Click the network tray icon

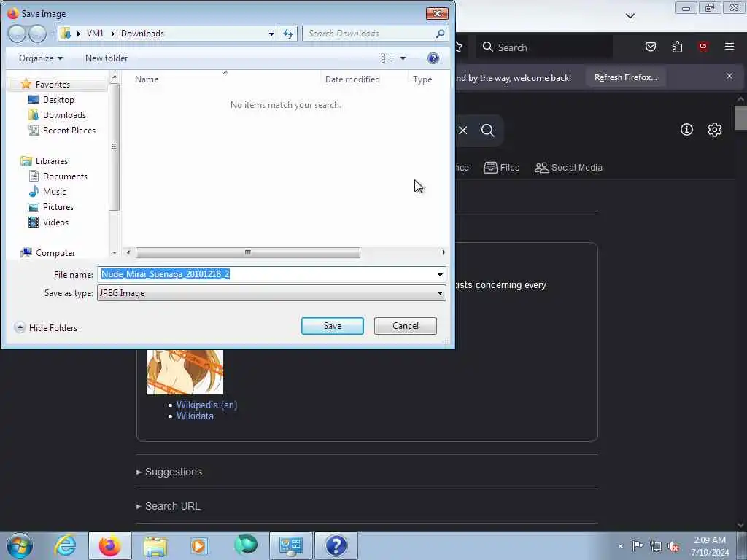point(656,546)
